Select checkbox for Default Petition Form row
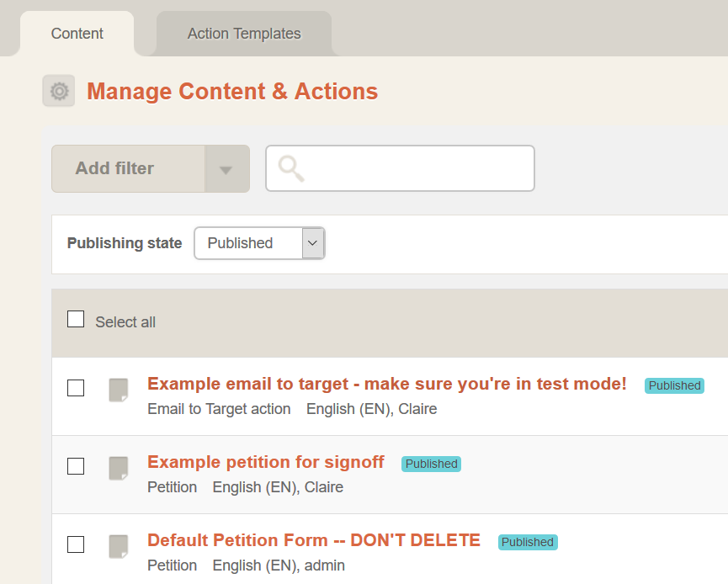The height and width of the screenshot is (584, 728). 76,544
